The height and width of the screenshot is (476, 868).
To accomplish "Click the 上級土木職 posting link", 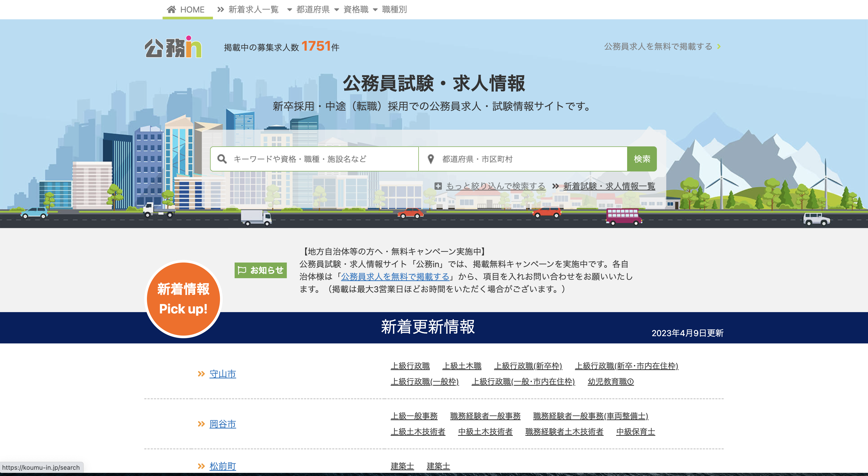I will [462, 366].
